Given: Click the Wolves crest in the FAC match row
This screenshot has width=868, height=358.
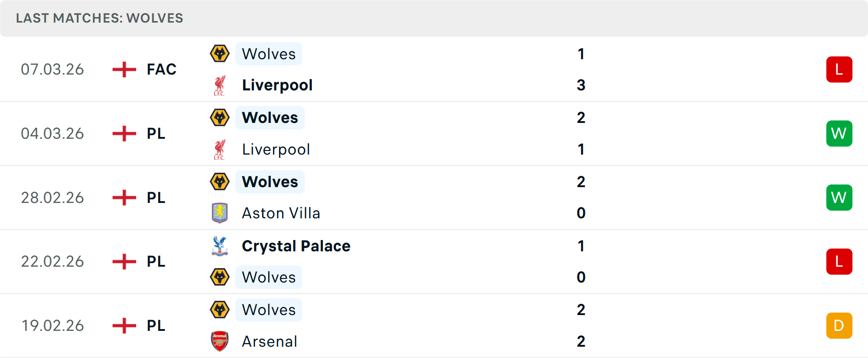Looking at the screenshot, I should coord(220,53).
